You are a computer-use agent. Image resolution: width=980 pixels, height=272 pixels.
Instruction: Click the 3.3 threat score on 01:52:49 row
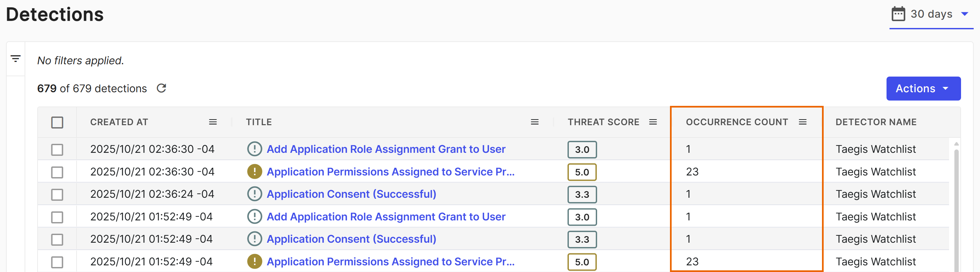(582, 239)
